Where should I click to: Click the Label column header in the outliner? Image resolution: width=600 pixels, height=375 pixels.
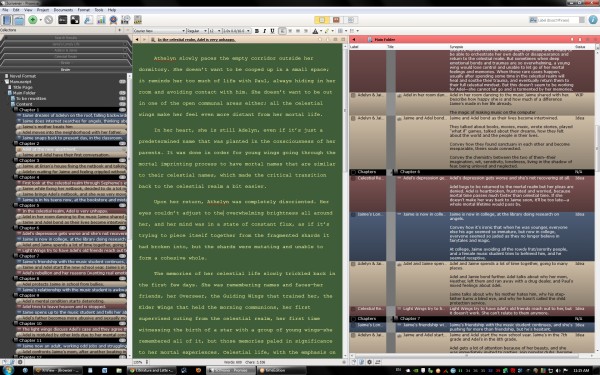pyautogui.click(x=354, y=47)
